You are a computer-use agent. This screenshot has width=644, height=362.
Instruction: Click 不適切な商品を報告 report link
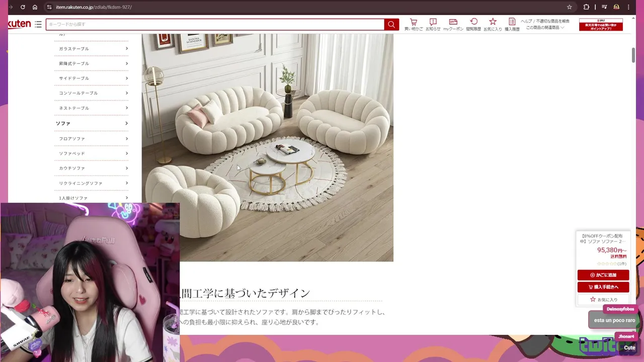click(552, 21)
